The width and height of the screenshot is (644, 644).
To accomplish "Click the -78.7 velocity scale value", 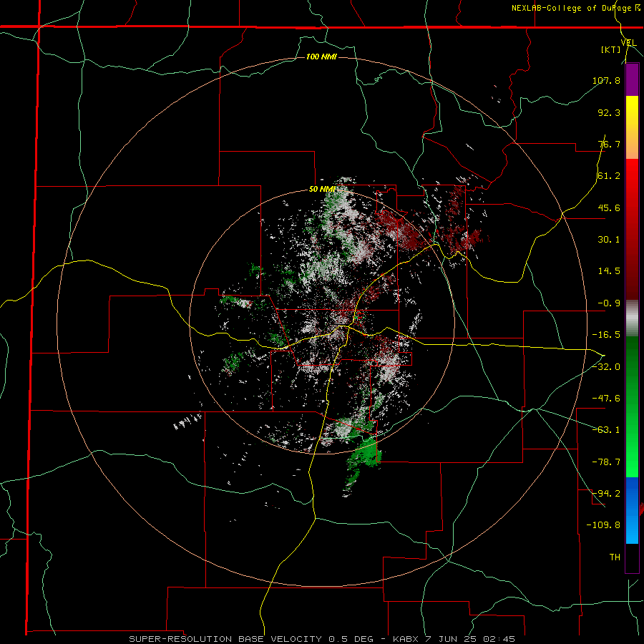I will click(606, 462).
